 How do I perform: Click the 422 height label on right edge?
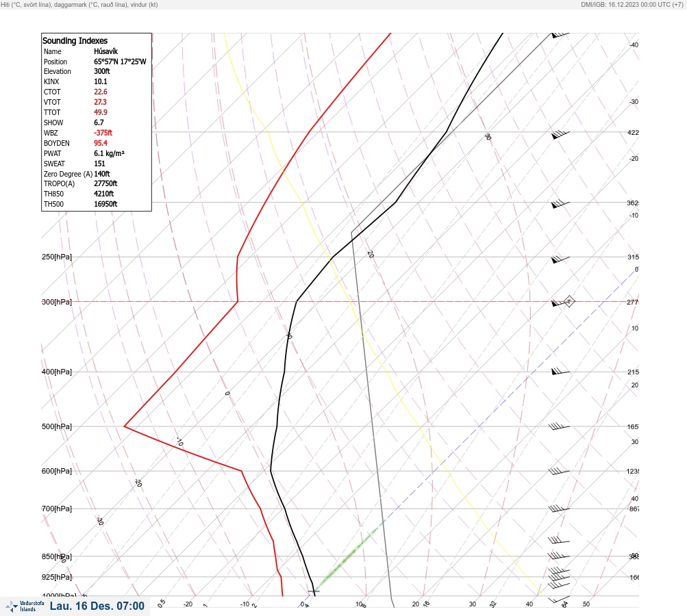pos(633,132)
